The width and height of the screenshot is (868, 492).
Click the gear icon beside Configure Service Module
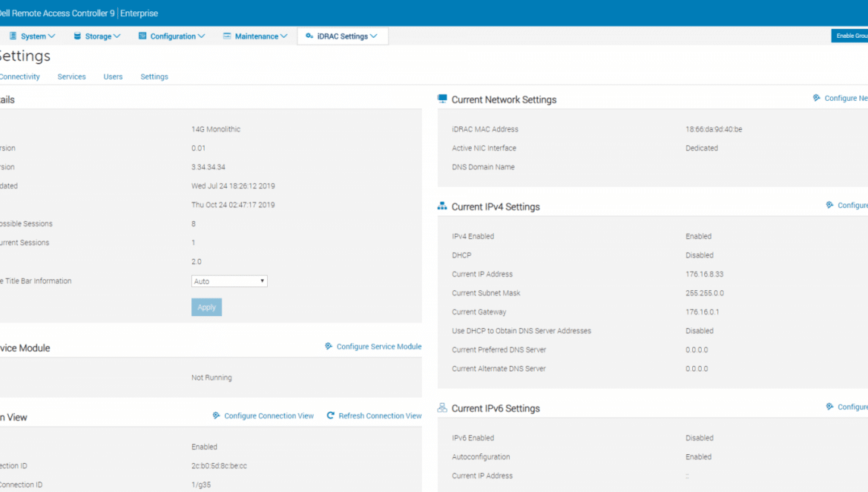click(329, 347)
